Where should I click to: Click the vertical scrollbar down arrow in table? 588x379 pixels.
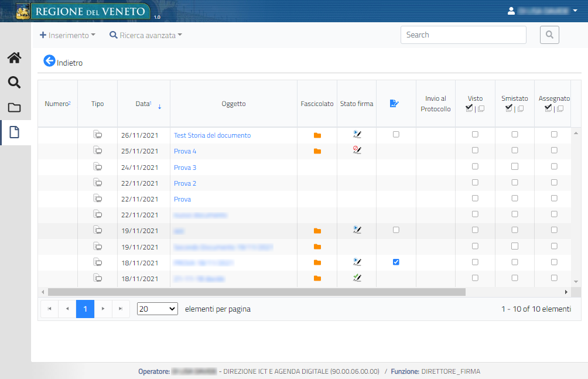pos(576,282)
